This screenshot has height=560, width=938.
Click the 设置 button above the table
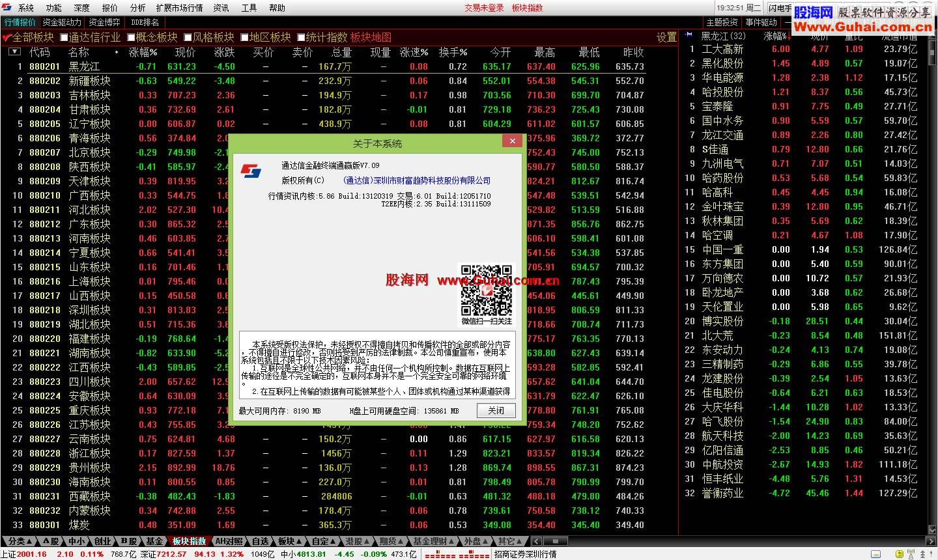[666, 37]
